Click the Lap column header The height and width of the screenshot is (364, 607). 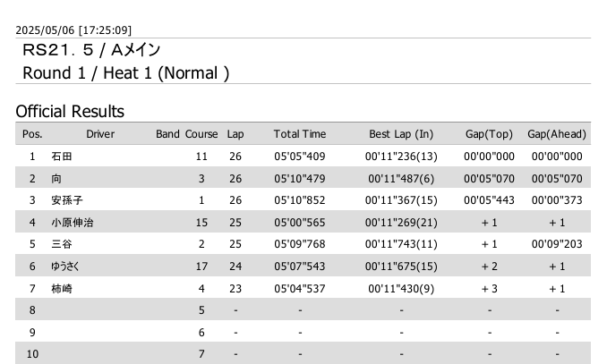(235, 134)
